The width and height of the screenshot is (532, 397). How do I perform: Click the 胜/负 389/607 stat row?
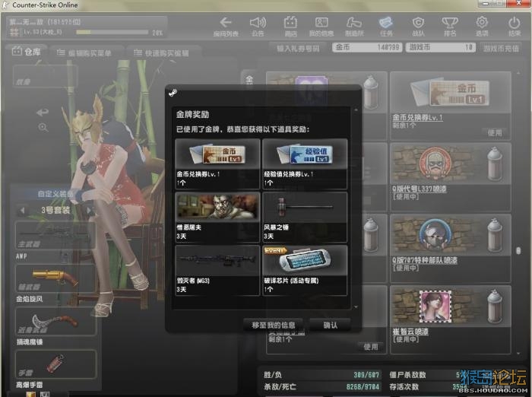[x=321, y=375]
